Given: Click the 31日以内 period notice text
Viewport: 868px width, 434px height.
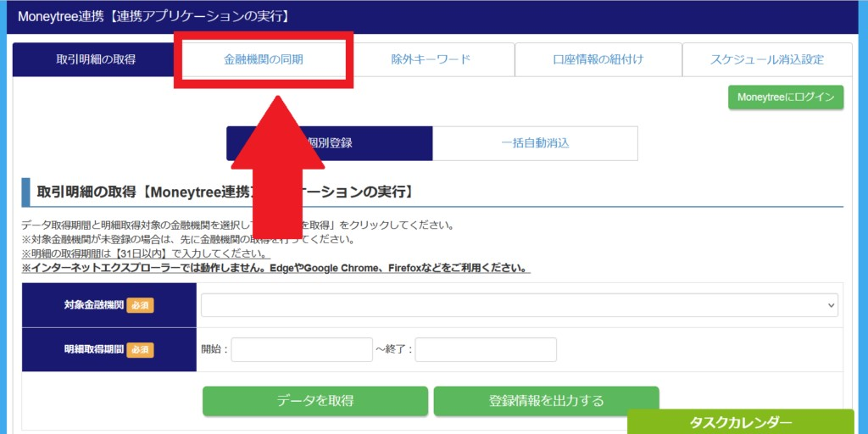Looking at the screenshot, I should [146, 254].
